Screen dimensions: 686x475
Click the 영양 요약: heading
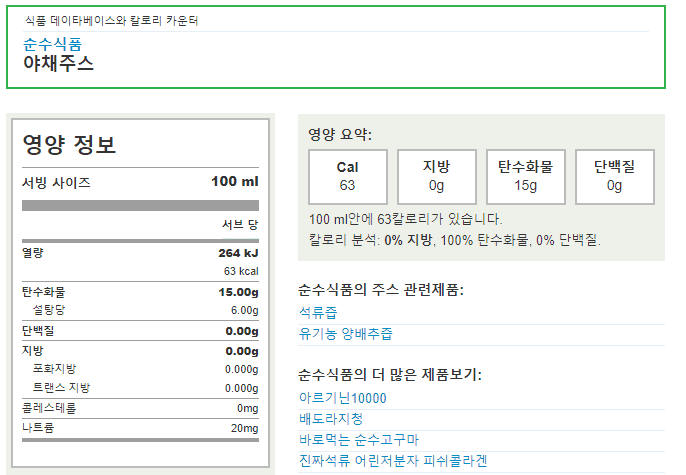point(340,134)
